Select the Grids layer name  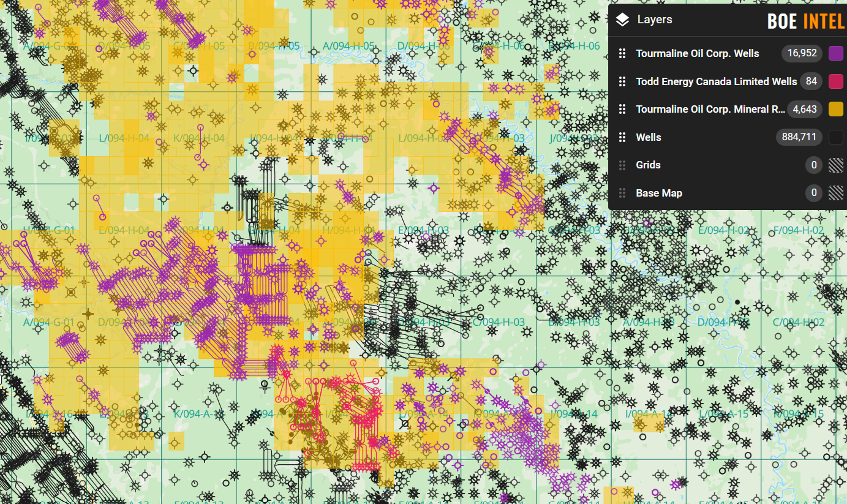coord(648,165)
